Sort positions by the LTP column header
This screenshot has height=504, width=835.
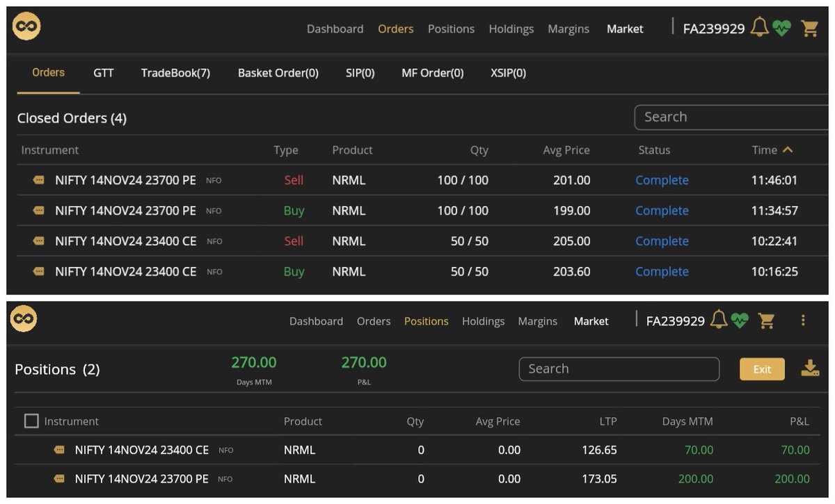[607, 421]
